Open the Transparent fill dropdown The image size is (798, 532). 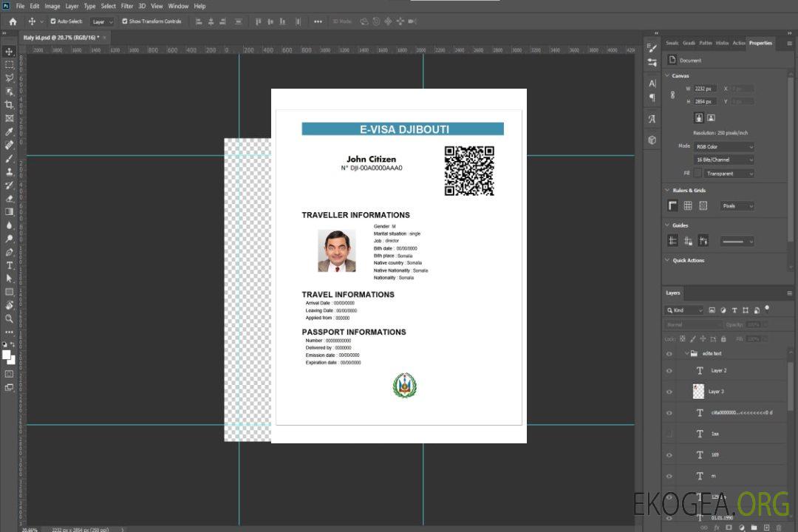pos(729,174)
